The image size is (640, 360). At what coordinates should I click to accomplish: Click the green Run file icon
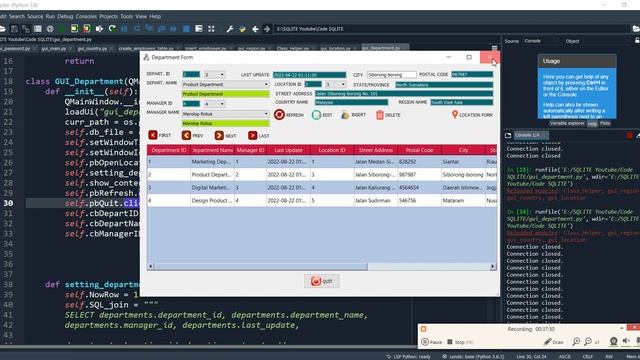coord(62,29)
